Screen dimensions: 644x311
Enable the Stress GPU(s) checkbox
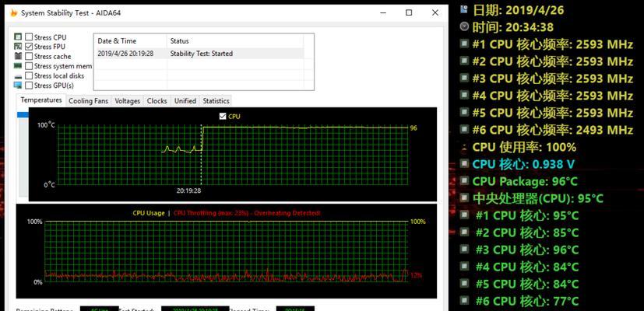point(29,86)
